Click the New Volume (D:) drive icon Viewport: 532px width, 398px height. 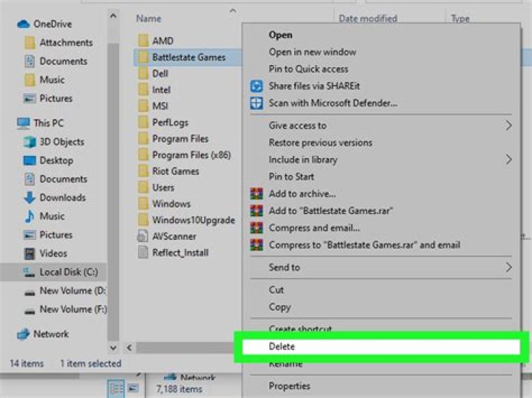(30, 292)
